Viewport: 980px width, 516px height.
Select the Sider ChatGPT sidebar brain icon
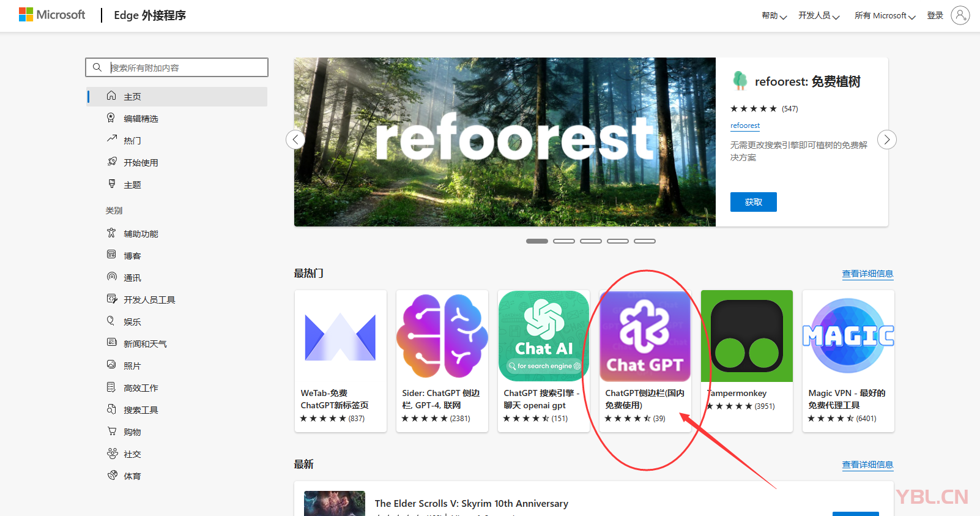(x=442, y=336)
